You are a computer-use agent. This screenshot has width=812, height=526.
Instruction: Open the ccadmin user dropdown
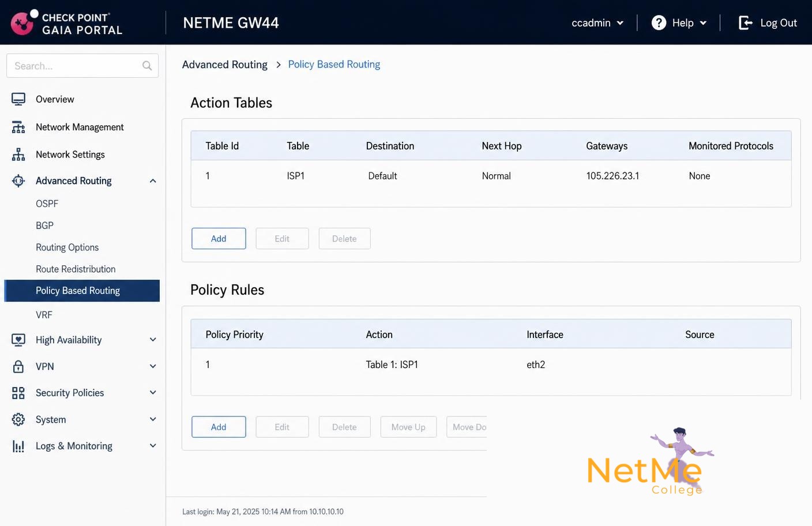[x=597, y=22]
